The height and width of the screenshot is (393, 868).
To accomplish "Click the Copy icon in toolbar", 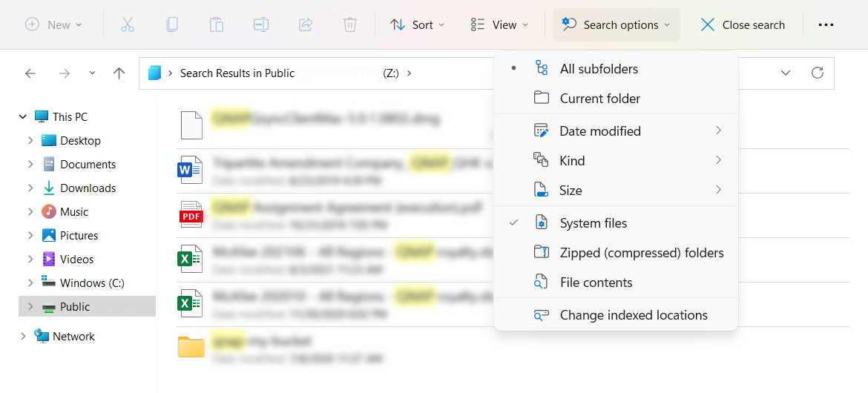I will pyautogui.click(x=171, y=24).
